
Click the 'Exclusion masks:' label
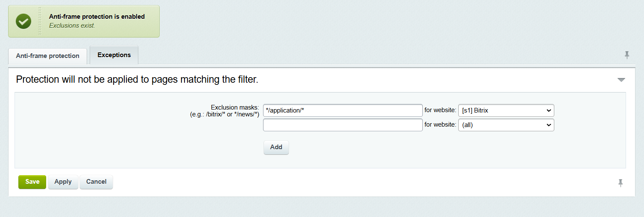(235, 107)
